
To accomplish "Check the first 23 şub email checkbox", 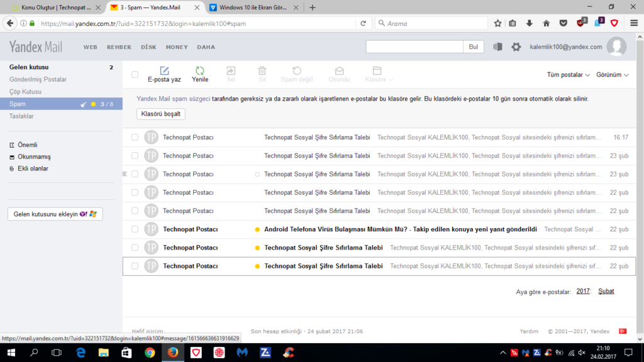I will (x=135, y=156).
